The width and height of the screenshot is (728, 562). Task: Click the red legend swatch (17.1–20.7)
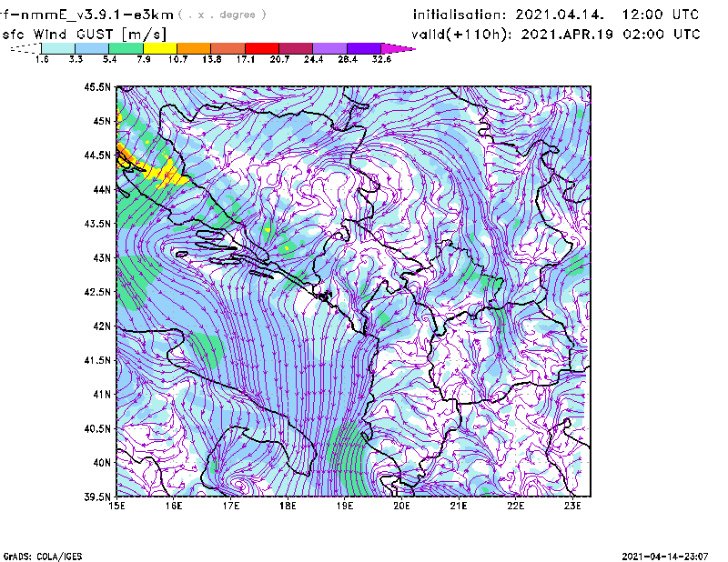click(262, 48)
